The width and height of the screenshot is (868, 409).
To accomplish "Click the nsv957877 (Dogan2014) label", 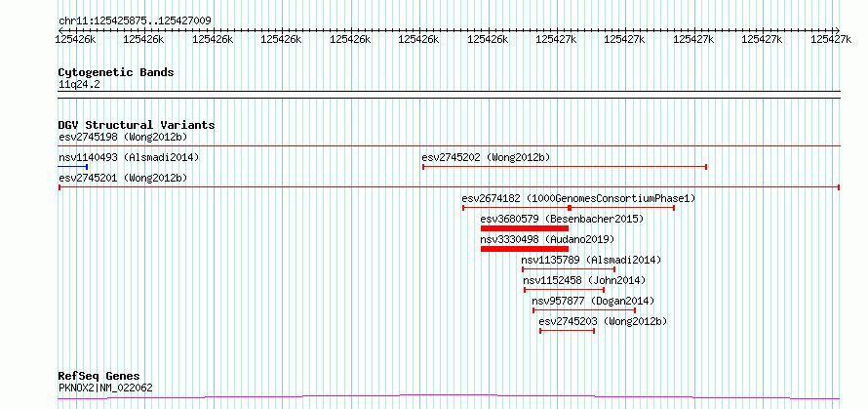I will tap(593, 301).
